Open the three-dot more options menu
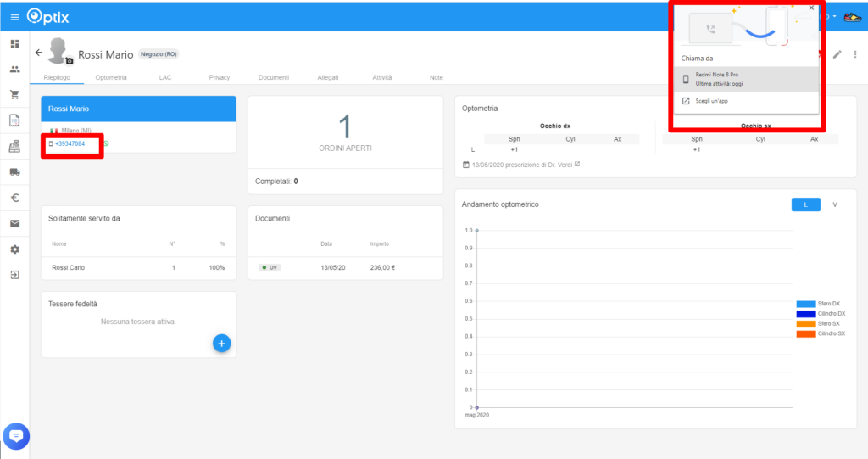868x459 pixels. [x=855, y=54]
